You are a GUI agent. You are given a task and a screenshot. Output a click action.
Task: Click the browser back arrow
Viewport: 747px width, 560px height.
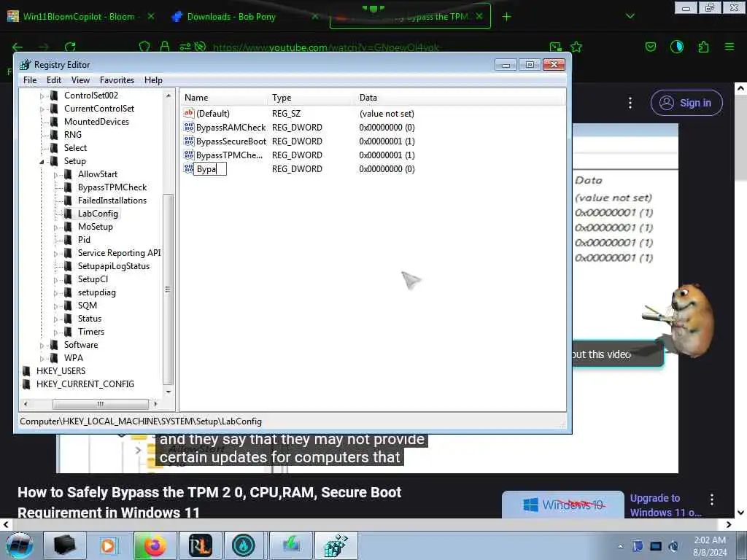click(x=18, y=47)
